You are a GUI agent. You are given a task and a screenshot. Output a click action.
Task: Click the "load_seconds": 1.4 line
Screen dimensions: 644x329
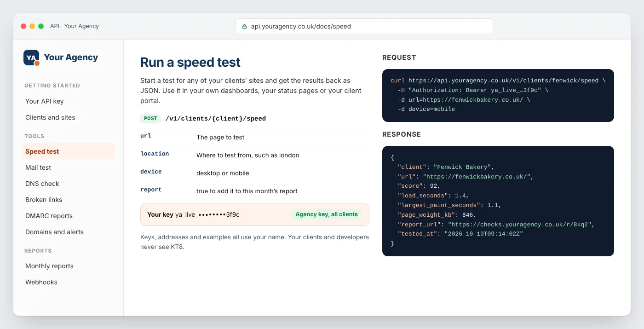433,196
